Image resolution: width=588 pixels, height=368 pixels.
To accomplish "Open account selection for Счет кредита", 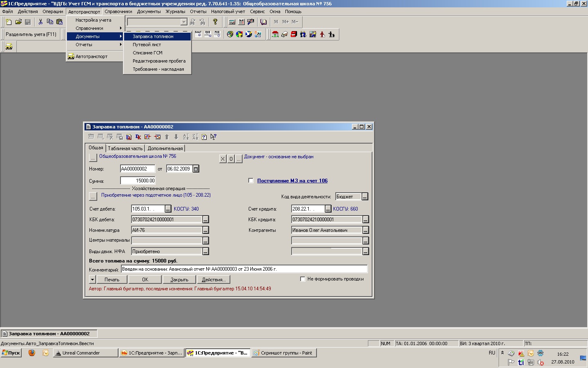I will pos(328,209).
